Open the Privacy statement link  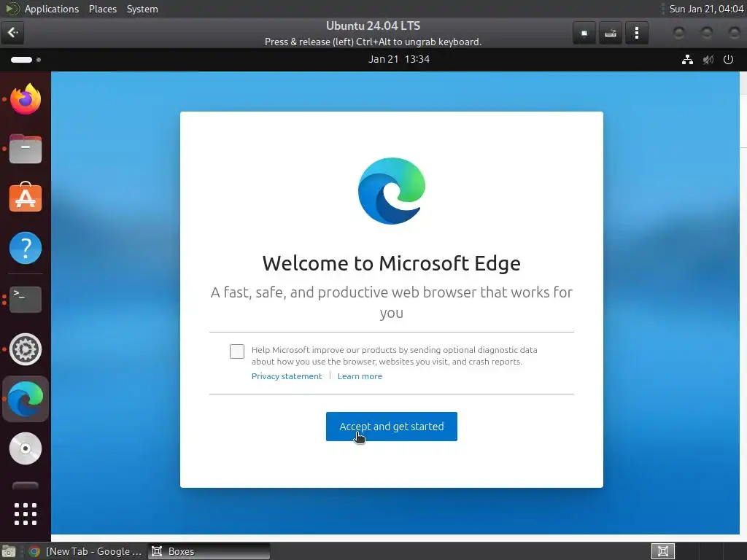coord(287,376)
